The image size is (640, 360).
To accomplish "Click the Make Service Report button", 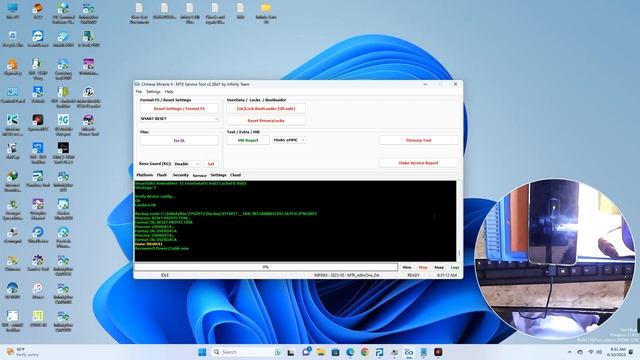I will click(x=418, y=163).
